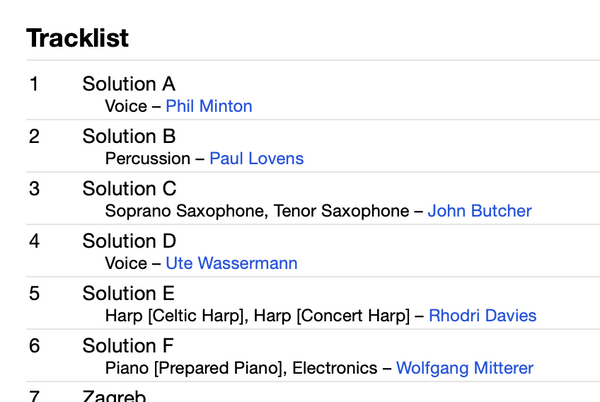This screenshot has width=600, height=402.
Task: Open the Paul Lovens artist link
Action: pyautogui.click(x=256, y=158)
